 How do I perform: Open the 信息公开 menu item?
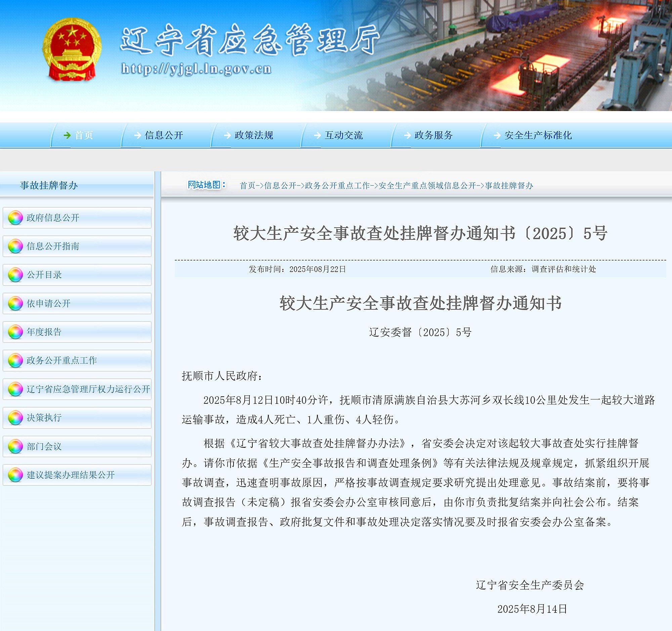[164, 136]
